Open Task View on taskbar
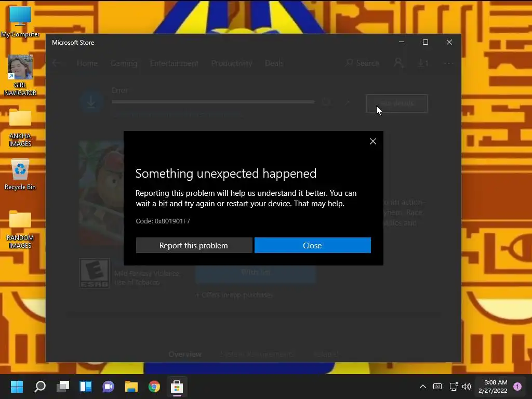Screen dimensions: 532x399 [63, 387]
